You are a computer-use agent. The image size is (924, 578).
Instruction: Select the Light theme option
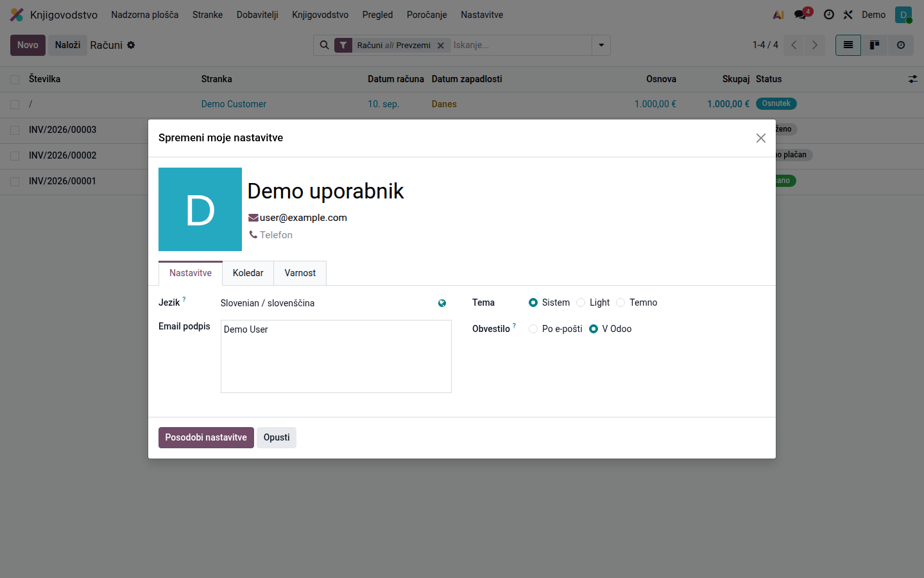tap(581, 302)
